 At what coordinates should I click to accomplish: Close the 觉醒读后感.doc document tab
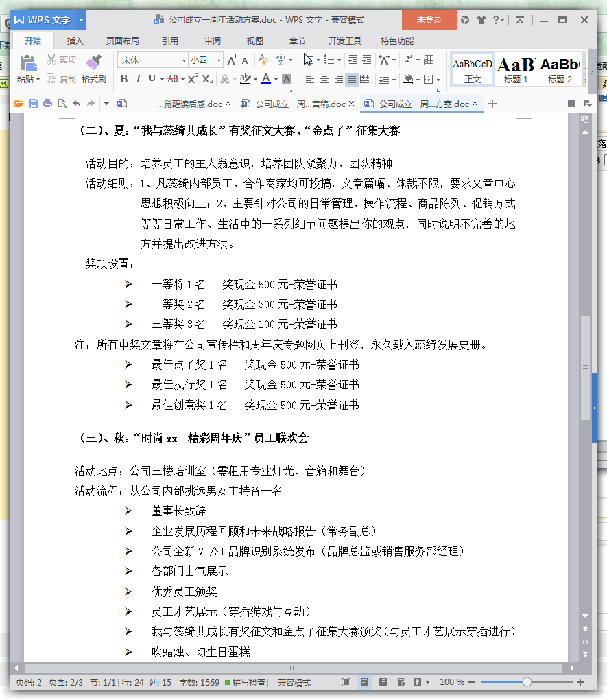pyautogui.click(x=228, y=104)
